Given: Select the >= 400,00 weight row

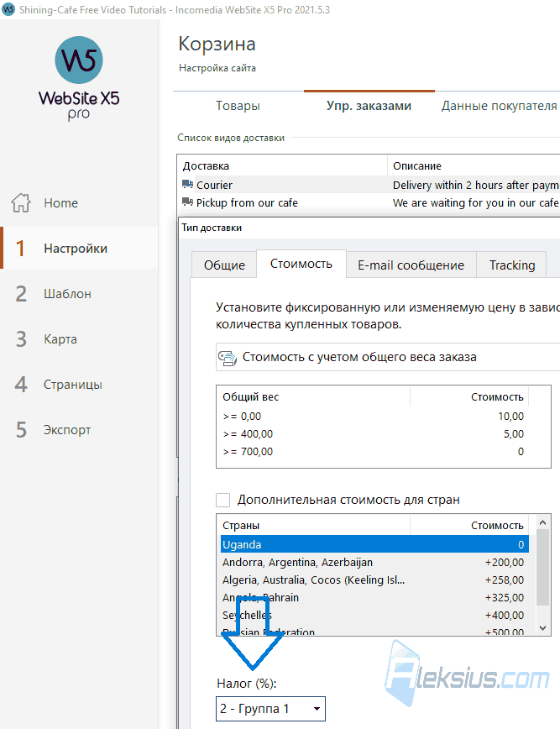Looking at the screenshot, I should (374, 433).
